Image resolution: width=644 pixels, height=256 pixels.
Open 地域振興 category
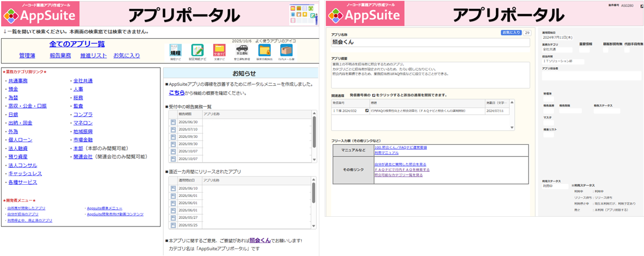pyautogui.click(x=83, y=131)
